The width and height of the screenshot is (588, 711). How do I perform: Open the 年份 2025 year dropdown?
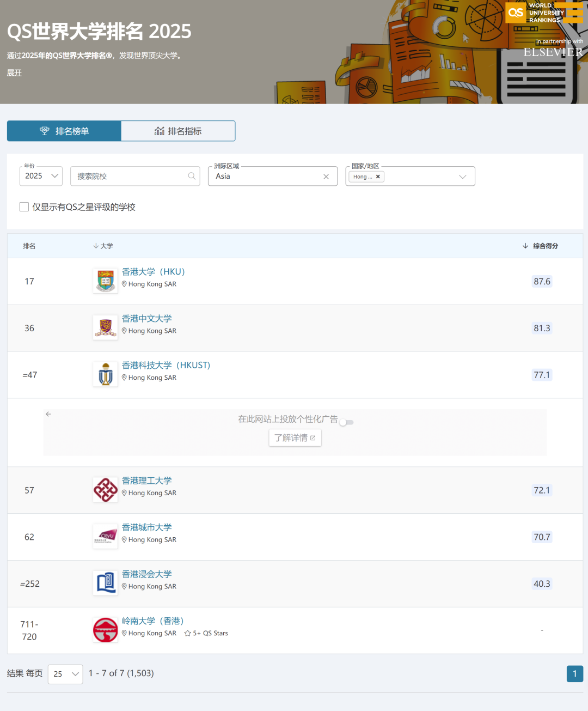(x=41, y=176)
